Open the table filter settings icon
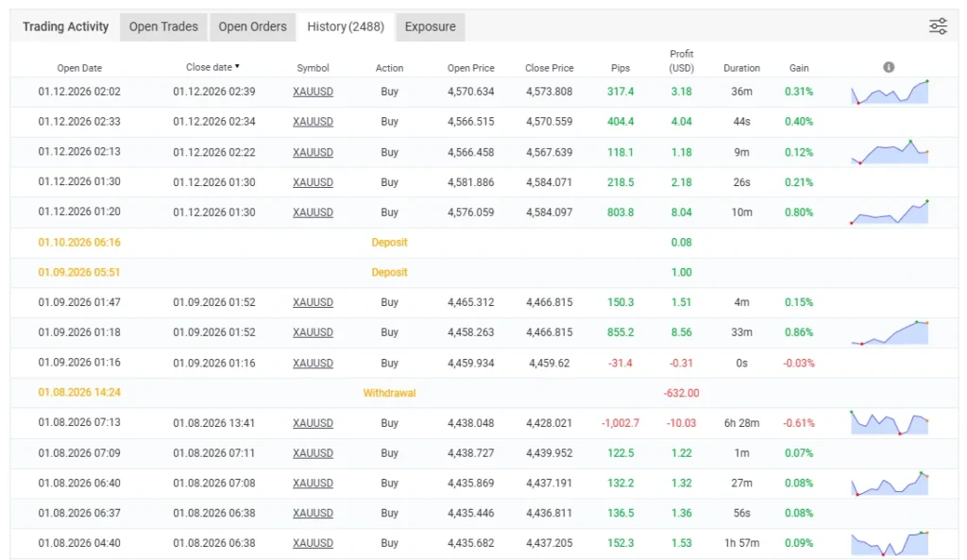The width and height of the screenshot is (967, 560). pos(938,26)
